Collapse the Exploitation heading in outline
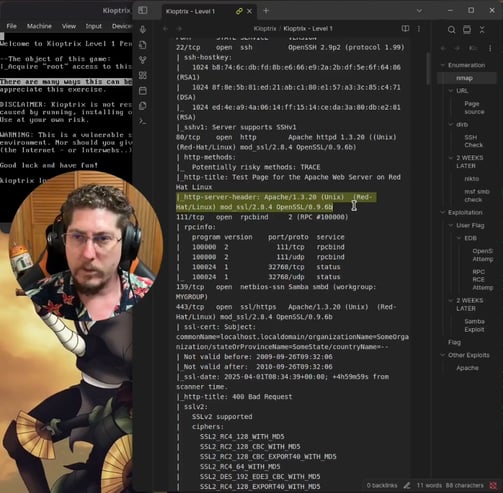This screenshot has height=493, width=503. (x=443, y=212)
